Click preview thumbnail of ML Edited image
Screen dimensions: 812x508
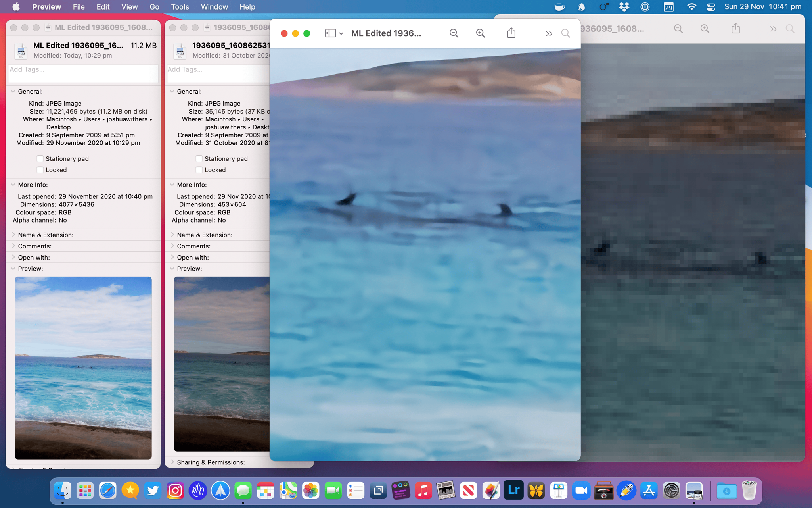click(83, 368)
